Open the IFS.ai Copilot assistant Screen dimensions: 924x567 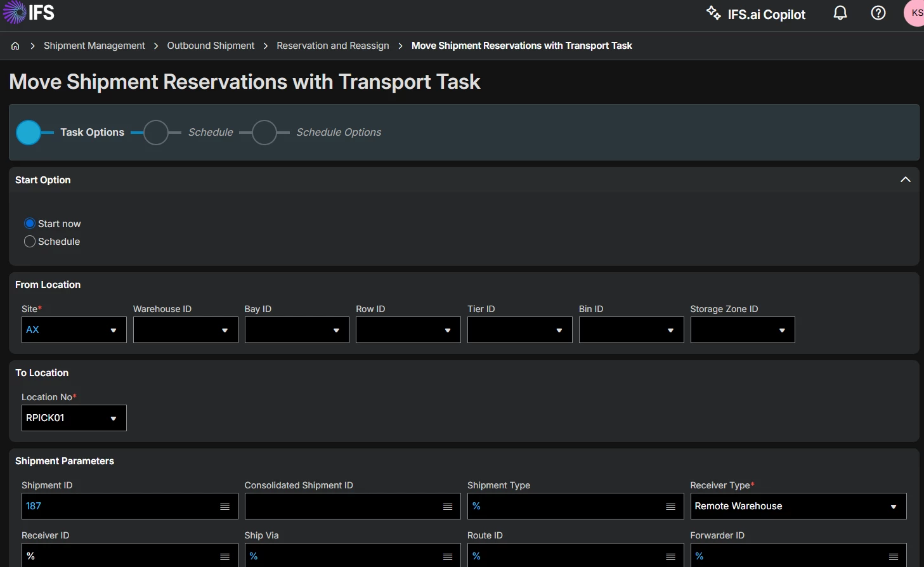(756, 14)
